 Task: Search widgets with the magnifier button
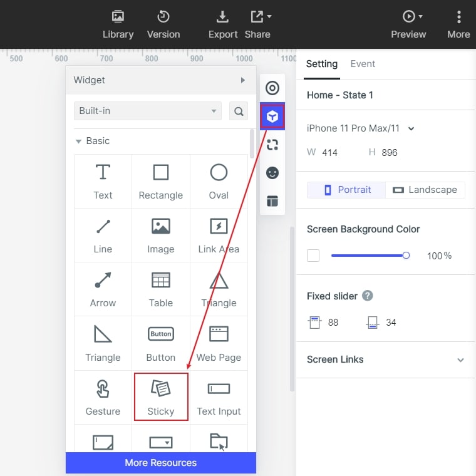click(x=239, y=111)
